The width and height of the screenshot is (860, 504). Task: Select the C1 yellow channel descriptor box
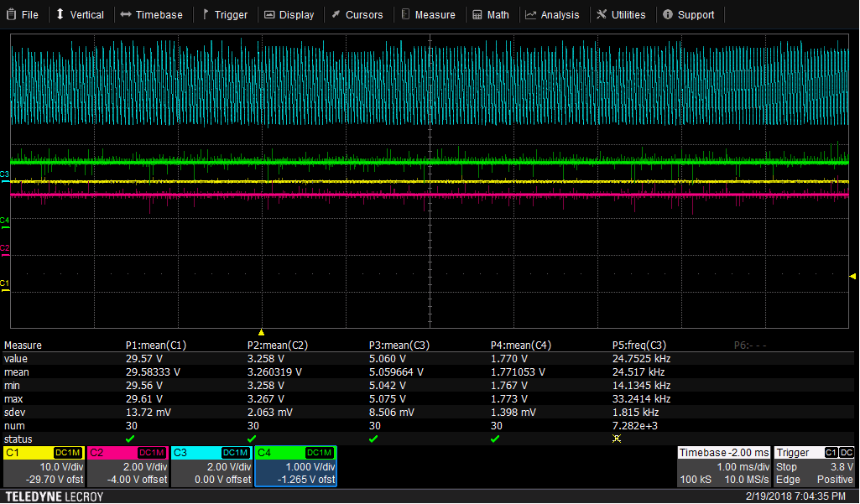44,466
